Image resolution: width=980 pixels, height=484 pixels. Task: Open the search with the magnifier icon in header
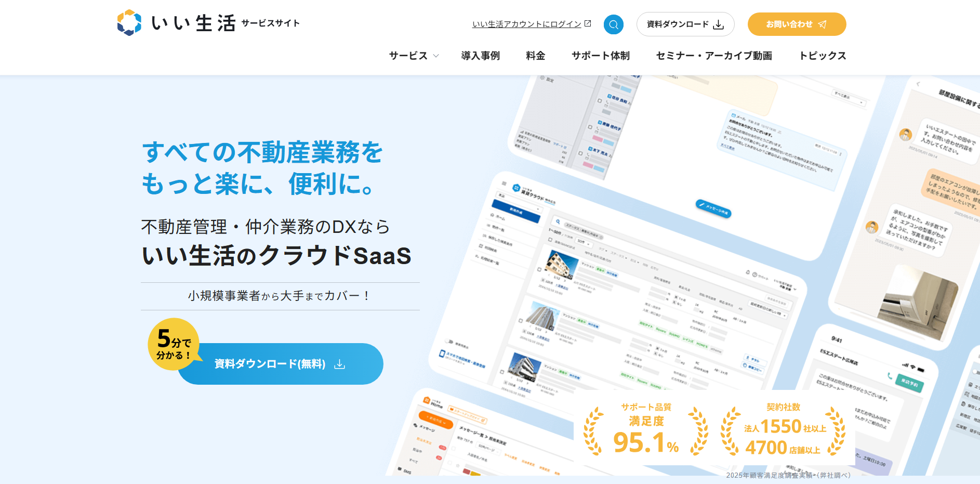pyautogui.click(x=613, y=24)
